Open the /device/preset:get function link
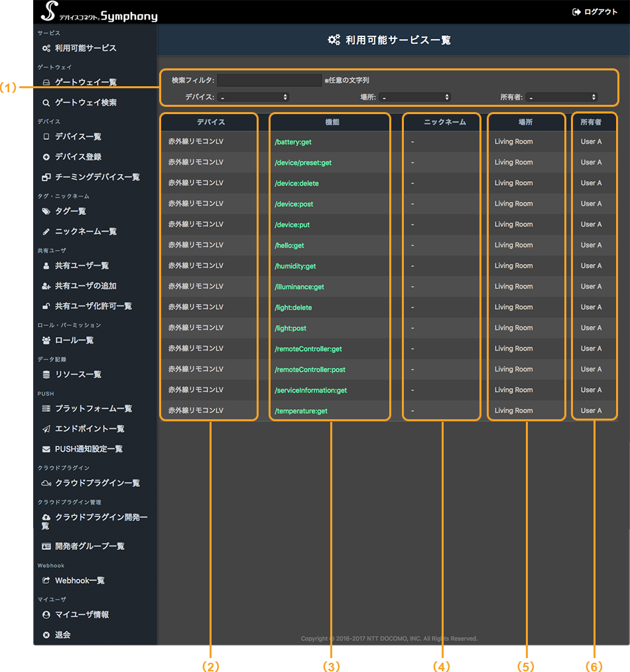The height and width of the screenshot is (672, 630). (x=303, y=163)
